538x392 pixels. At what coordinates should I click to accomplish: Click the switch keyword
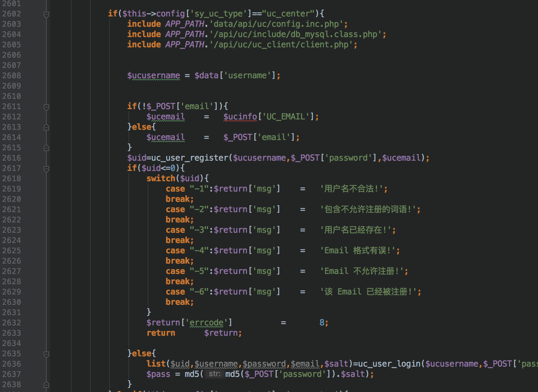coord(161,178)
